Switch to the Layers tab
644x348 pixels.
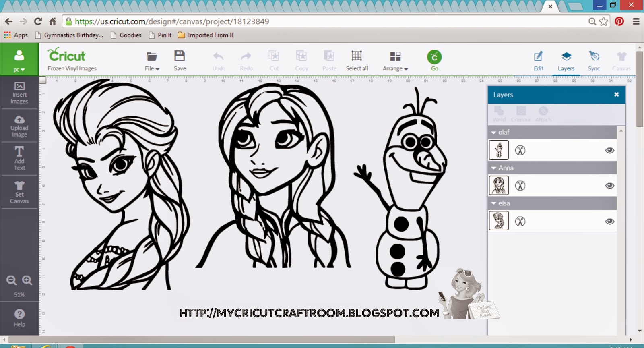click(x=566, y=61)
